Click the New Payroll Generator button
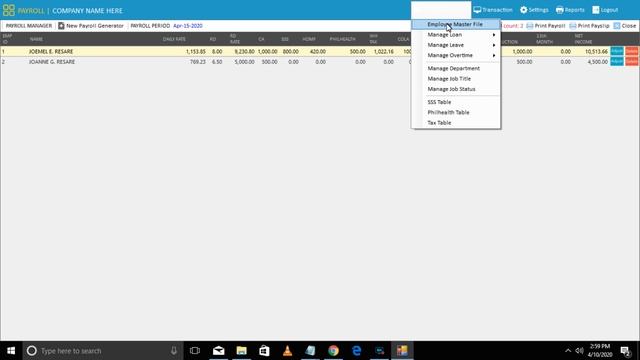This screenshot has width=640, height=360. (x=91, y=26)
